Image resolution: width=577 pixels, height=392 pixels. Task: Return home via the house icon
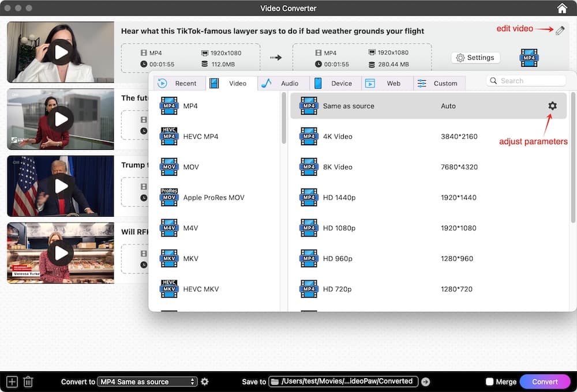tap(561, 8)
